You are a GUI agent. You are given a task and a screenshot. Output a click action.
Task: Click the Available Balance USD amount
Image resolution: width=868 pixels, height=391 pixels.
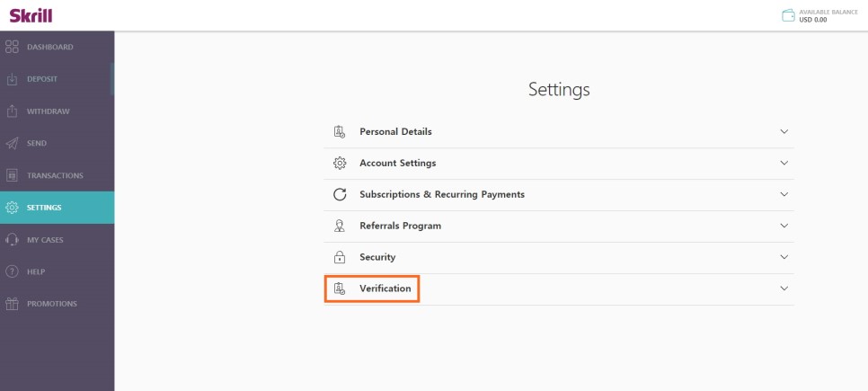pos(813,20)
